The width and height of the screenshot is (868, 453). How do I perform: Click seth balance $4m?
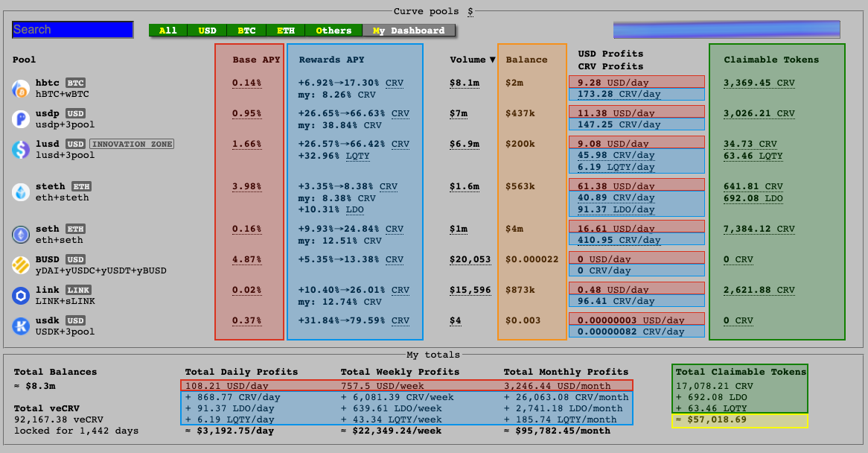point(514,229)
